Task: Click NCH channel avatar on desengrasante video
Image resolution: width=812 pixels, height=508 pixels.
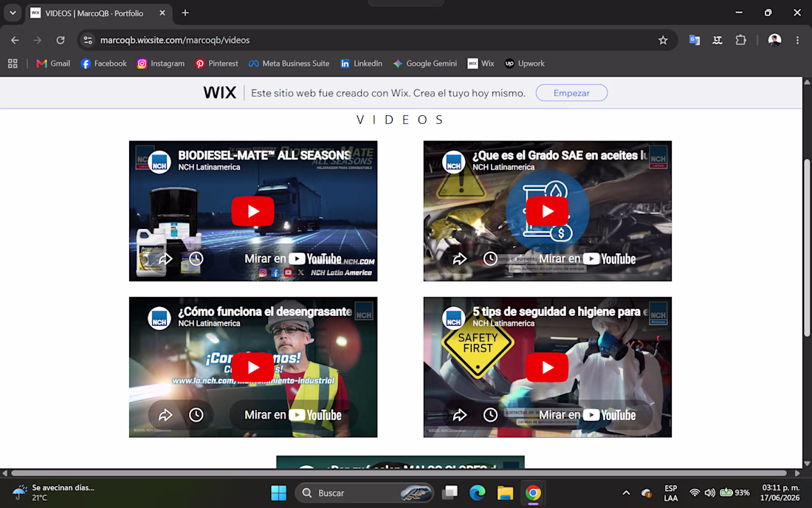Action: 159,318
